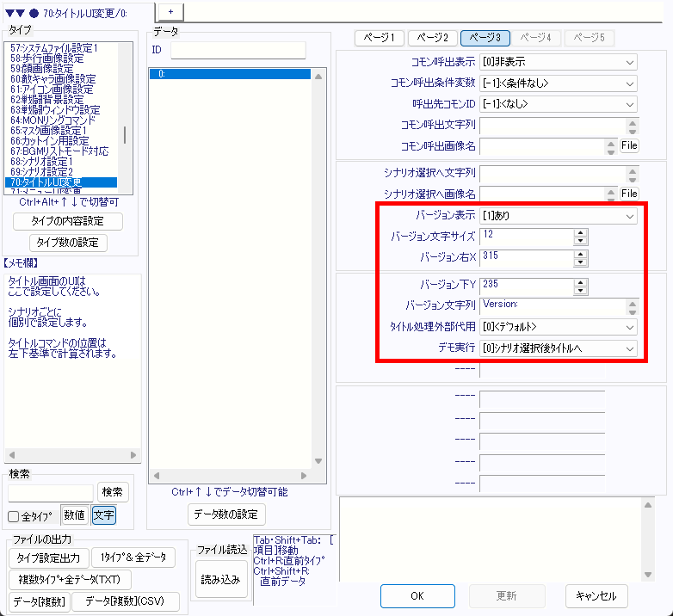Click the File button for シナリオ選択へ画像名
The image size is (673, 616).
[x=629, y=194]
